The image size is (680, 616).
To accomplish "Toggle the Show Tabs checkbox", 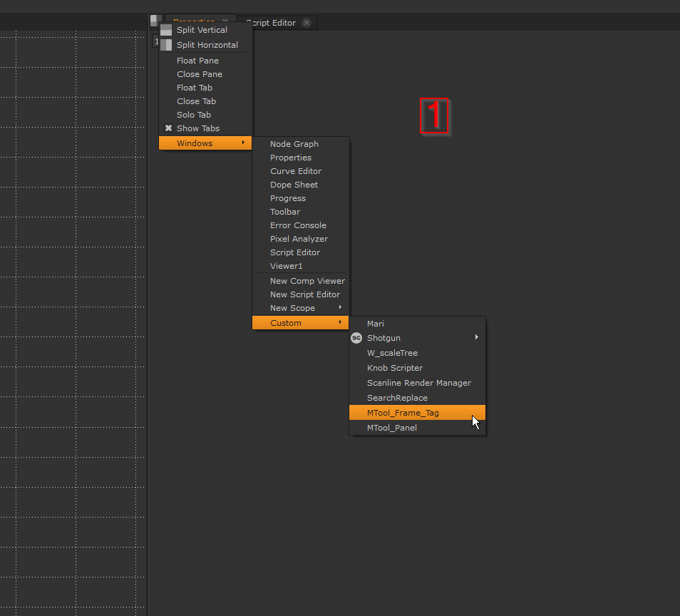I will pyautogui.click(x=169, y=128).
